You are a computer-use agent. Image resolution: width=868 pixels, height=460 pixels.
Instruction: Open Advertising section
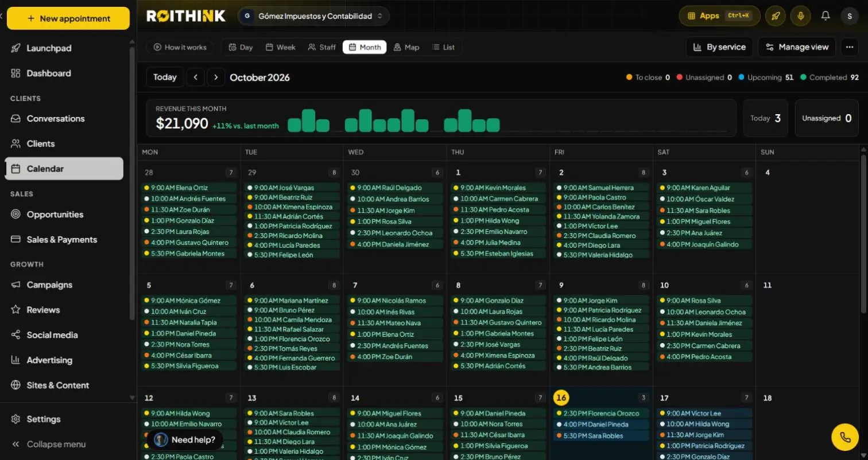64,360
